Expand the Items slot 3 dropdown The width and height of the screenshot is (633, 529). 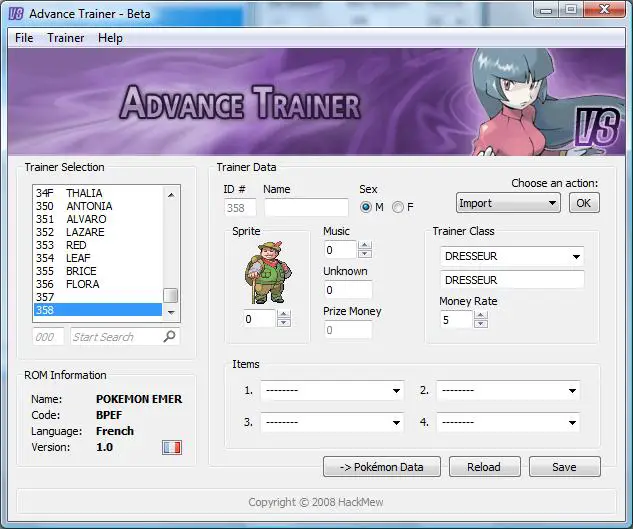[x=332, y=422]
